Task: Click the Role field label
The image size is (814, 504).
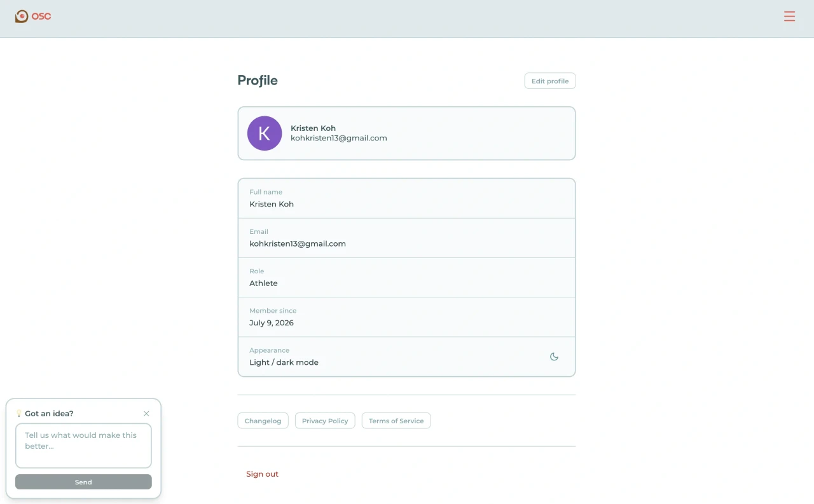Action: pos(256,271)
